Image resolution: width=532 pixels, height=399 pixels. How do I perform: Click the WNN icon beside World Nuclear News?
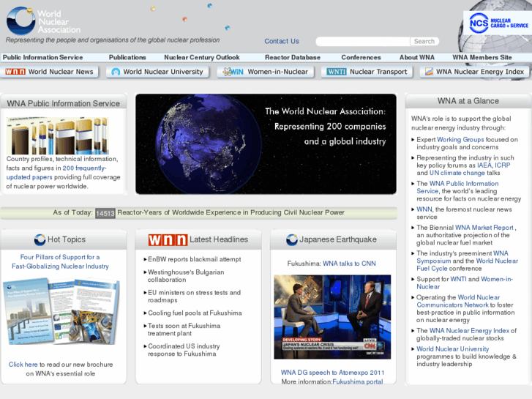point(15,72)
